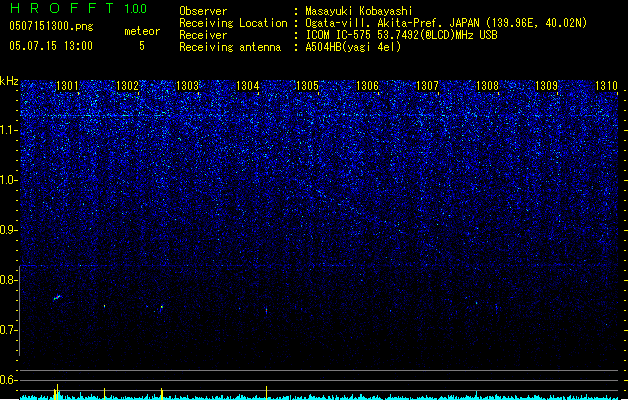Screen dimensions: 629x400
Task: Click the 1307 time marker
Action: (427, 86)
